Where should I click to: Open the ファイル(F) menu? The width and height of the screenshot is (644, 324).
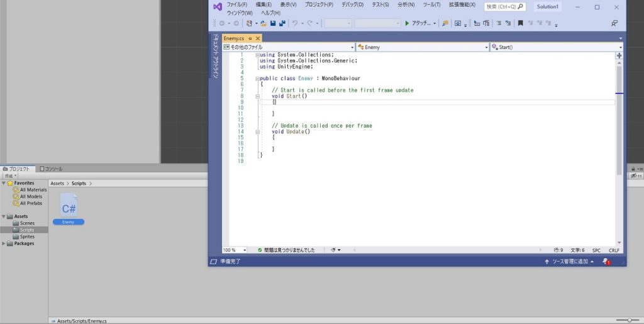(x=237, y=5)
